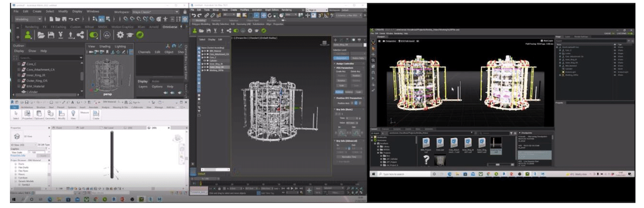Toggle visibility eye for Cylinder in 3ds Max explorer
Viewport: 644px width, 208px height.
(204, 61)
